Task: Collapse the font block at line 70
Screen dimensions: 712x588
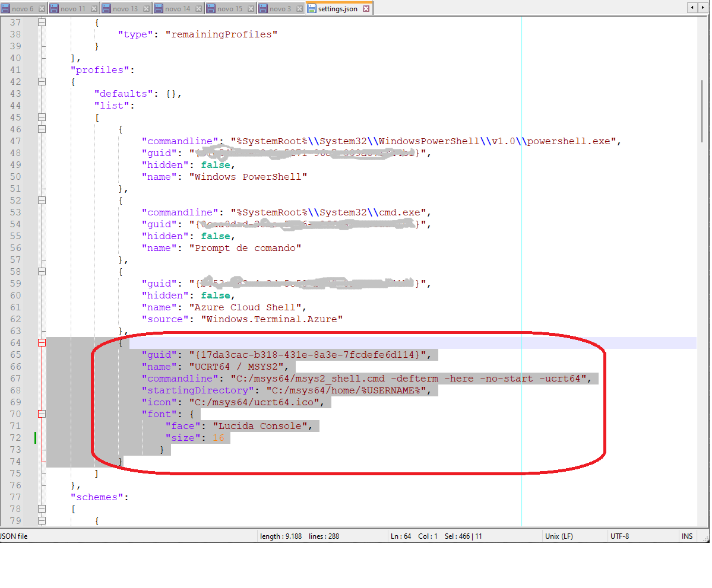Action: [42, 414]
